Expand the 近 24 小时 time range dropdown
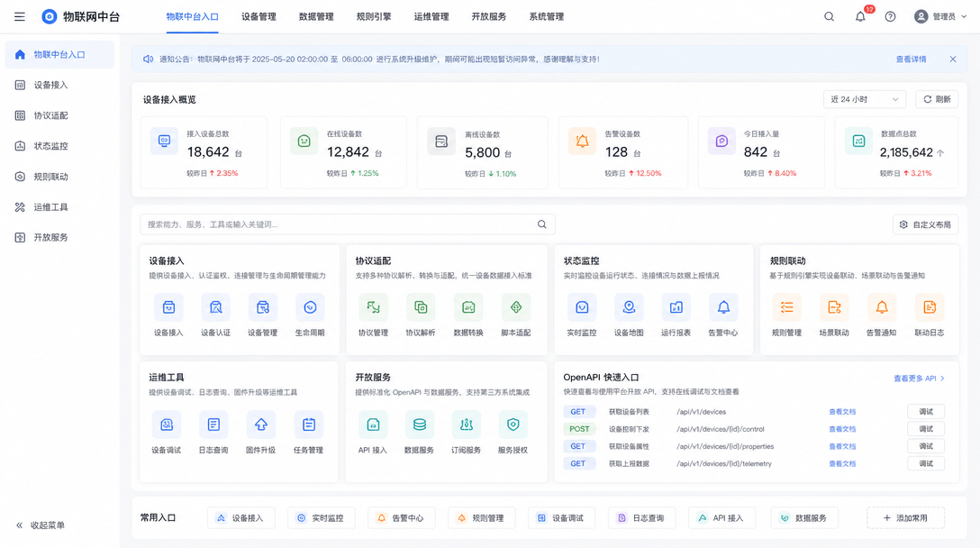Viewport: 980px width, 548px height. 865,99
